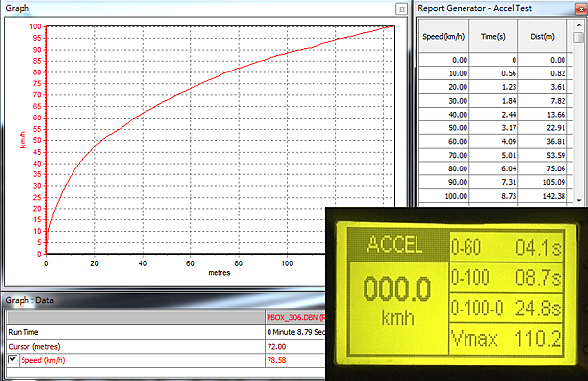
Task: Select the 36.81 distance cell
Action: [542, 142]
